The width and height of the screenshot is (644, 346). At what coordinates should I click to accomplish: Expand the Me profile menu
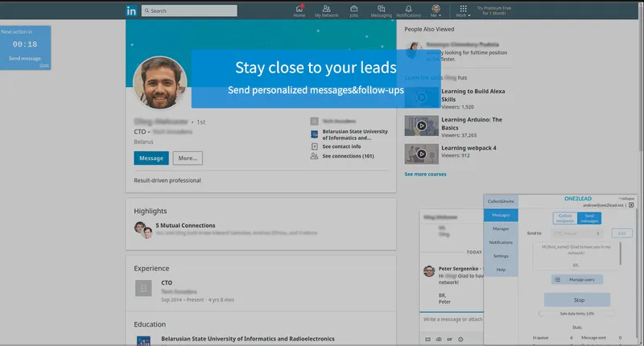pos(436,10)
